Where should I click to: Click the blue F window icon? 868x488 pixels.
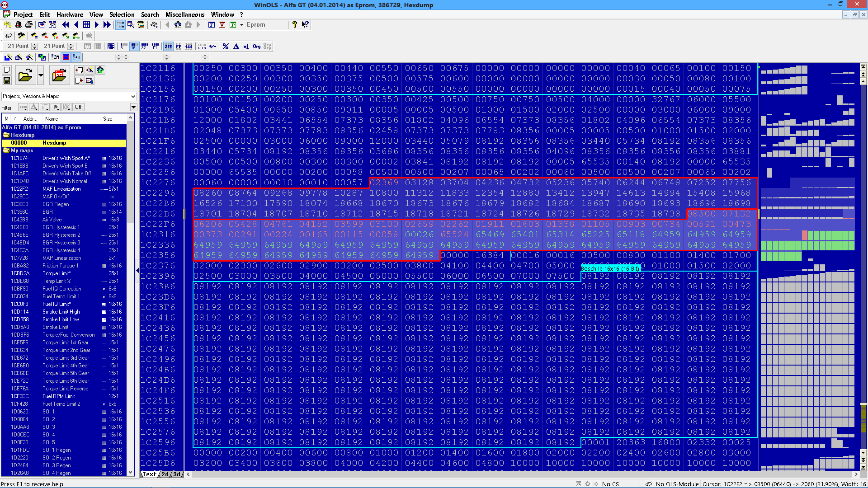[x=212, y=25]
